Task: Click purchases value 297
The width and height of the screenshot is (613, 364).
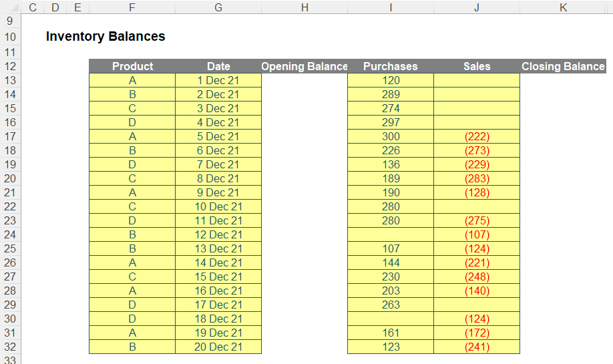Action: click(391, 122)
